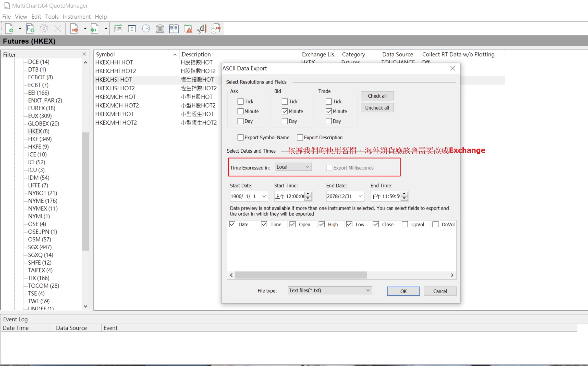Check Export Symbol Name option
Image resolution: width=588 pixels, height=366 pixels.
pos(240,138)
